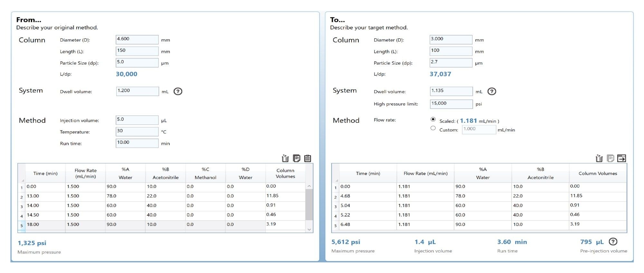Select row 3 header in target gradient table
644x273 pixels.
(336, 206)
